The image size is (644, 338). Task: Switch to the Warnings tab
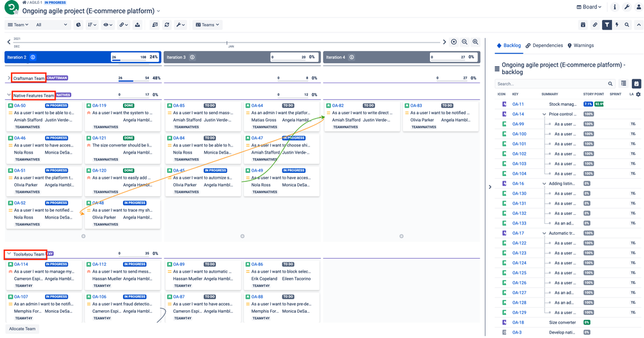pos(580,45)
